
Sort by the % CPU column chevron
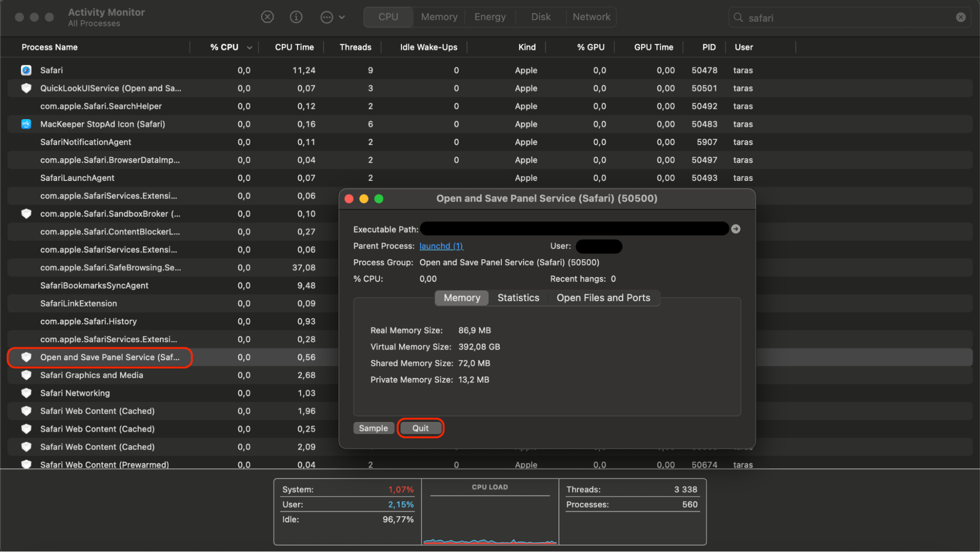pos(250,48)
